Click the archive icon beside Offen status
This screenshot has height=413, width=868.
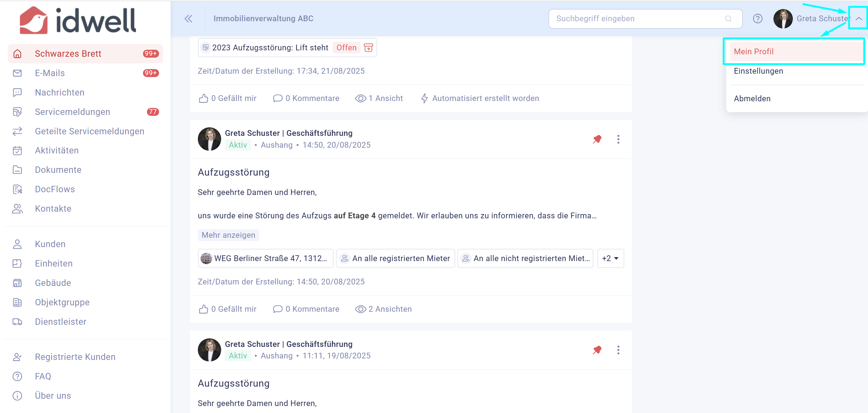point(369,48)
